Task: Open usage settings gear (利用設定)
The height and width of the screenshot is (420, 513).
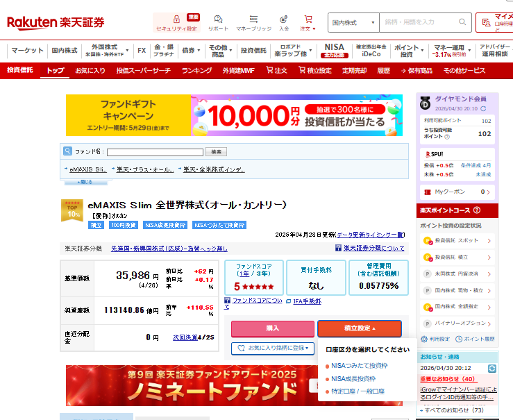Action: [424, 339]
